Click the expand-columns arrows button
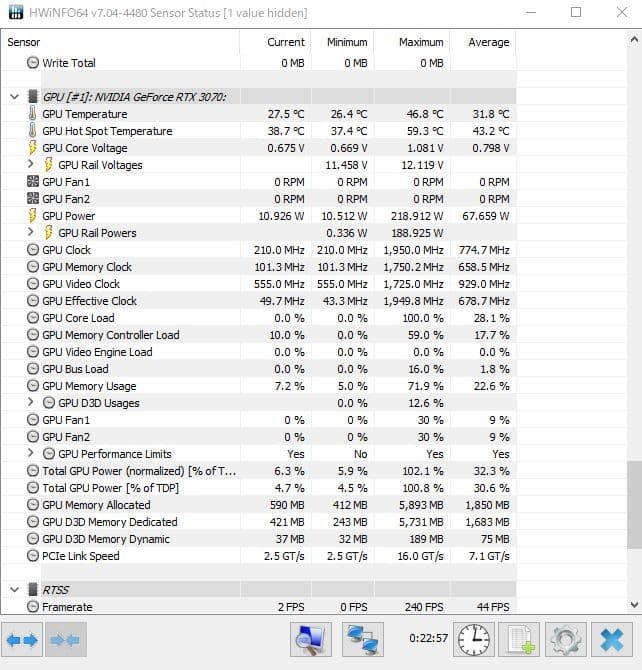This screenshot has width=642, height=670. coord(22,640)
